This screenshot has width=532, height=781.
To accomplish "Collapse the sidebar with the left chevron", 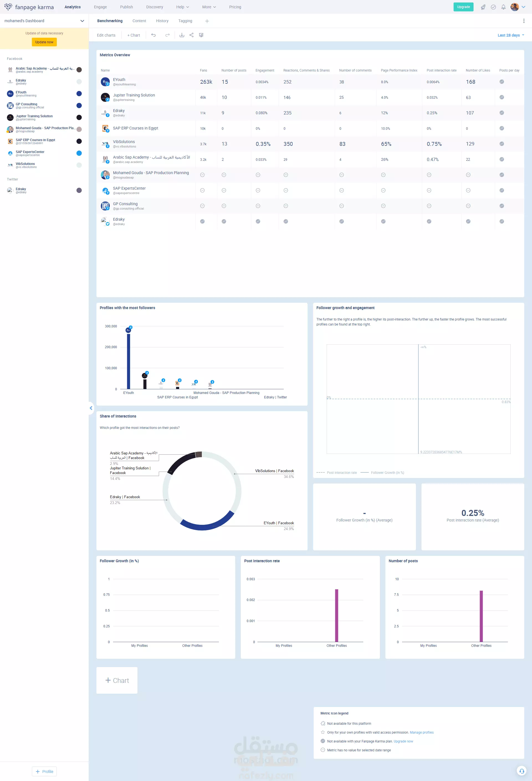I will 91,408.
